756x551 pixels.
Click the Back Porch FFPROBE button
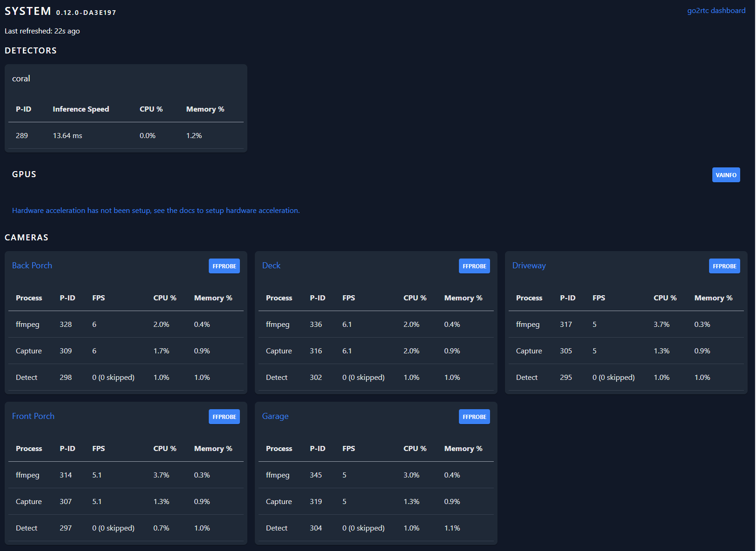(x=224, y=266)
